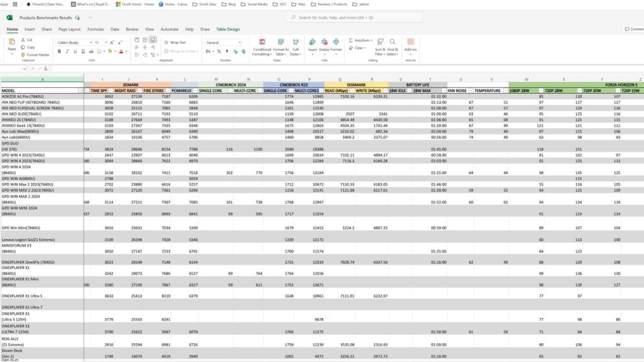Open the Formulas ribbon tab

click(96, 29)
